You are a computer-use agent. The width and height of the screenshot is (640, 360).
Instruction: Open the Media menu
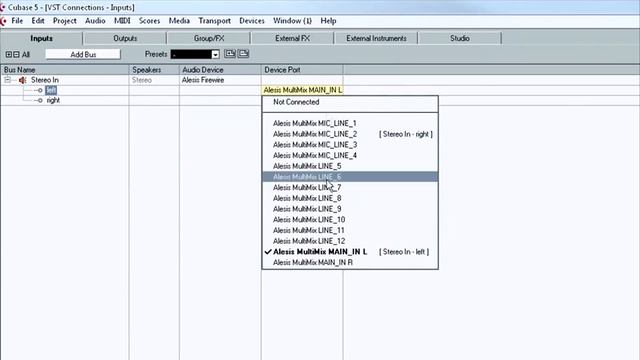[179, 21]
